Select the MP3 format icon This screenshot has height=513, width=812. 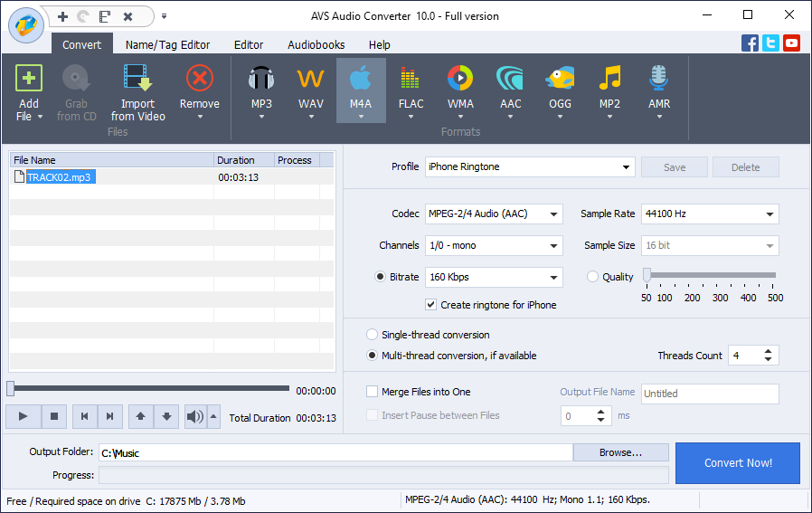(261, 78)
